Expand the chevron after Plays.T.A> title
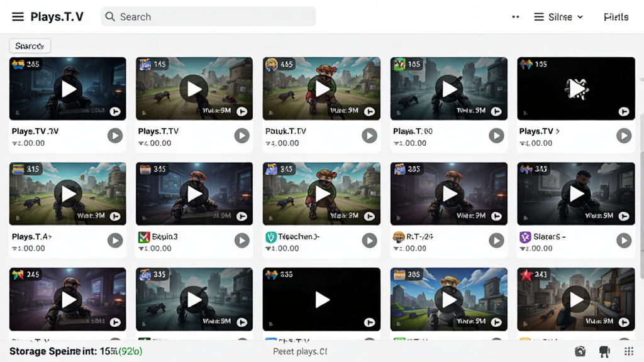 click(50, 236)
